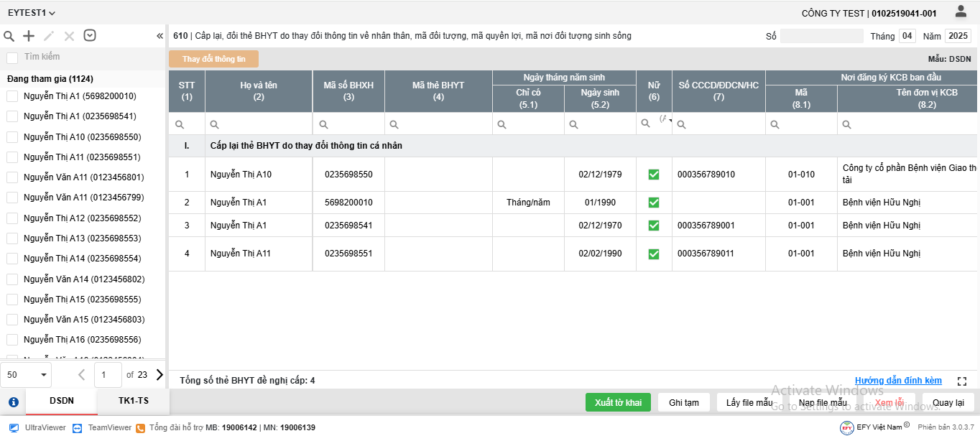
Task: Tick the checkbox for Nguyễn Thị A12 (0235698552)
Action: point(12,218)
